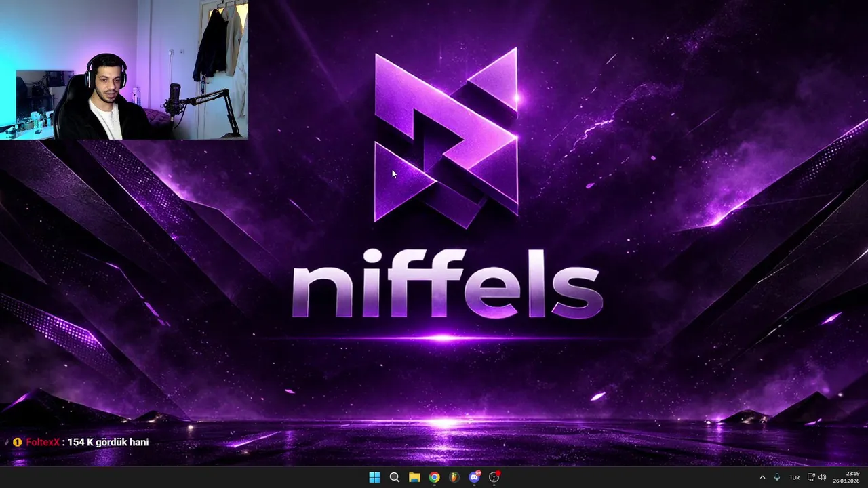
Task: Switch the TUR input language
Action: coord(794,478)
